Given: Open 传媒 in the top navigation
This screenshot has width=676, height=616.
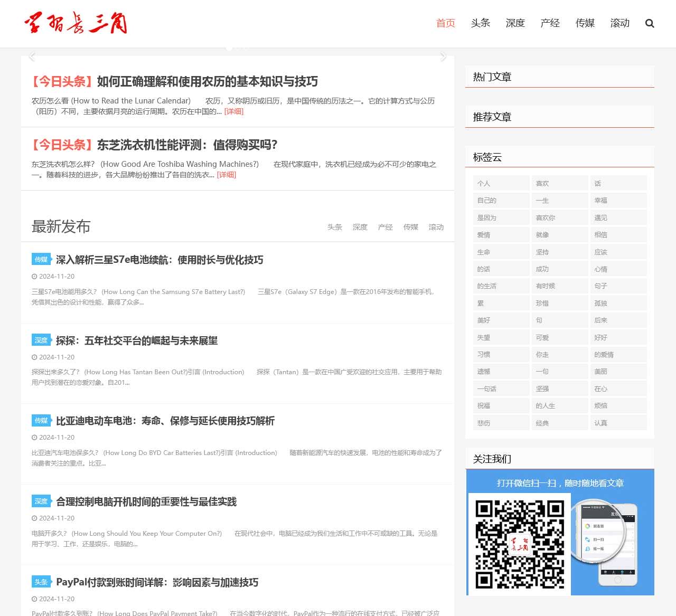Looking at the screenshot, I should [x=585, y=23].
